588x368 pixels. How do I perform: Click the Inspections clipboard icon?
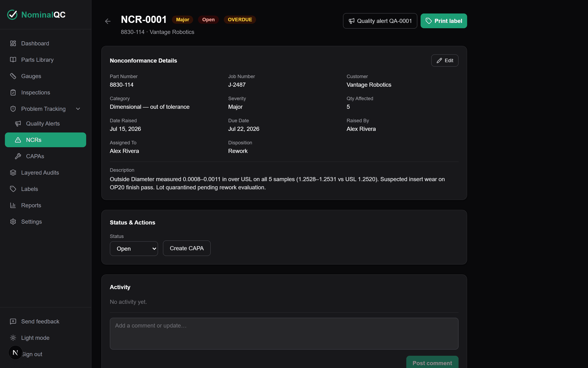pos(13,92)
